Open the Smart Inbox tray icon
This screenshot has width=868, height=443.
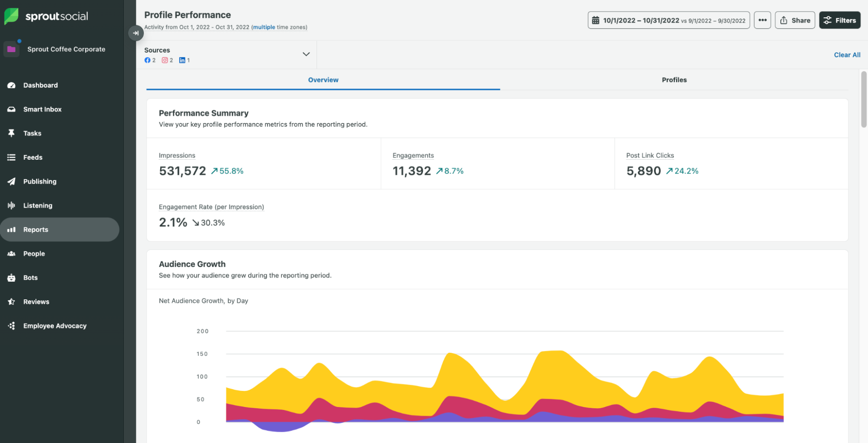point(11,109)
